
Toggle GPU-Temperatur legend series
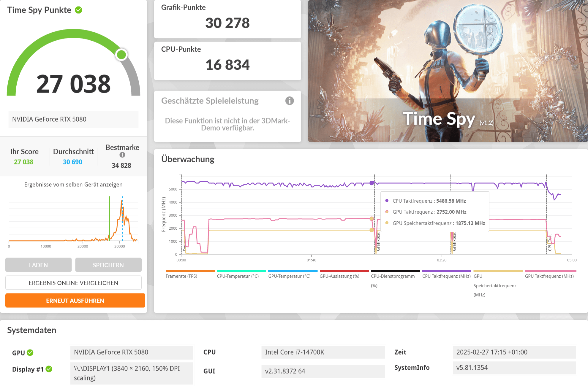click(289, 276)
